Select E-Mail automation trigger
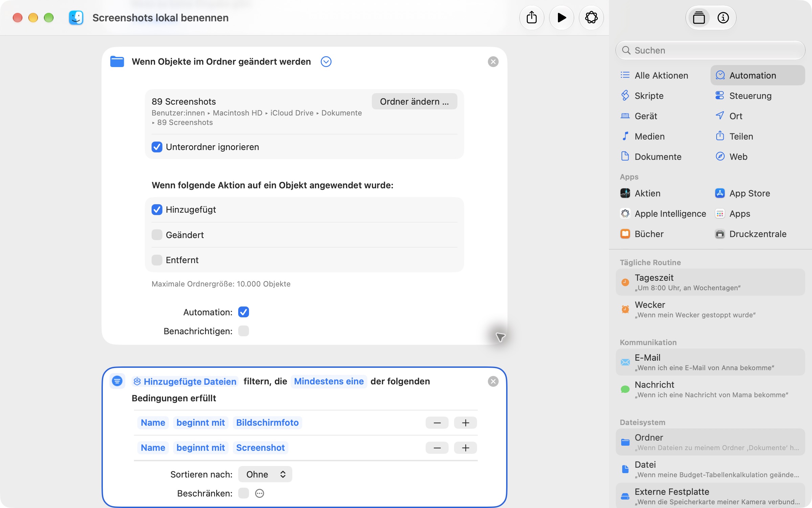 point(710,362)
